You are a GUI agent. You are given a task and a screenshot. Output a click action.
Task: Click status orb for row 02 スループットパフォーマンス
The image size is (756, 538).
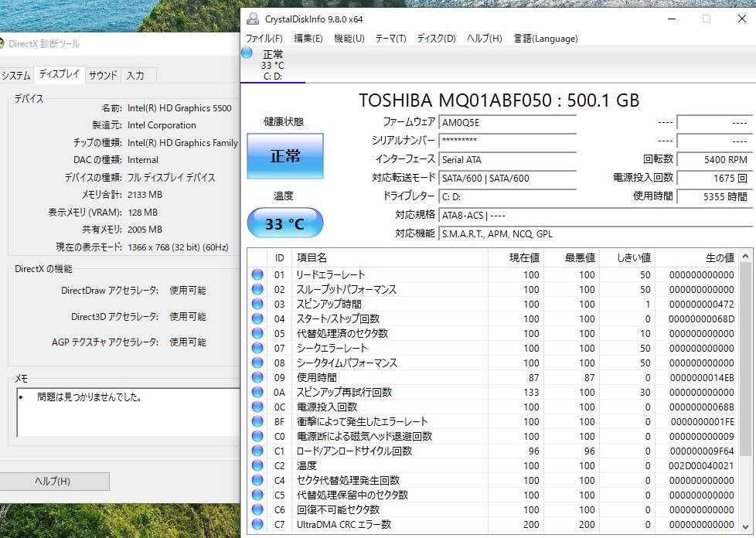pyautogui.click(x=257, y=289)
